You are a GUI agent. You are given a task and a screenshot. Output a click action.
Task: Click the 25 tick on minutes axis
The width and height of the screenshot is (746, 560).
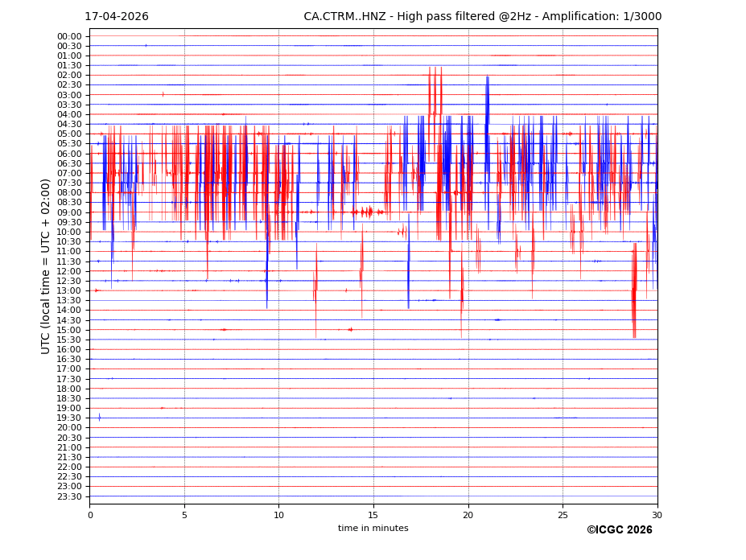click(563, 515)
